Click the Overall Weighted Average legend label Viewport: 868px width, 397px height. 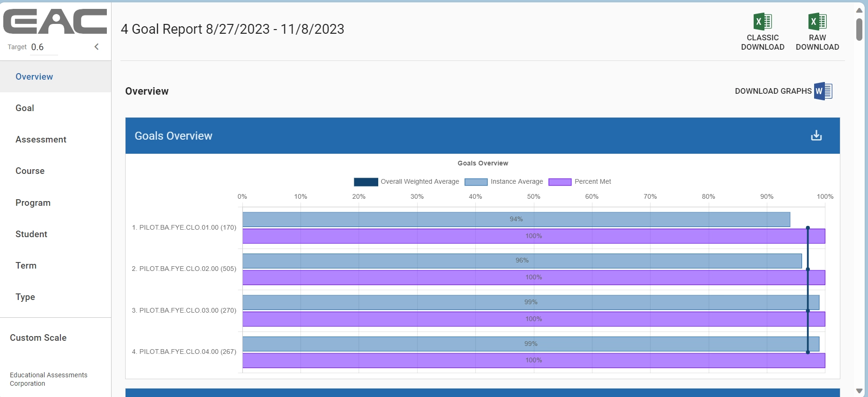[420, 181]
